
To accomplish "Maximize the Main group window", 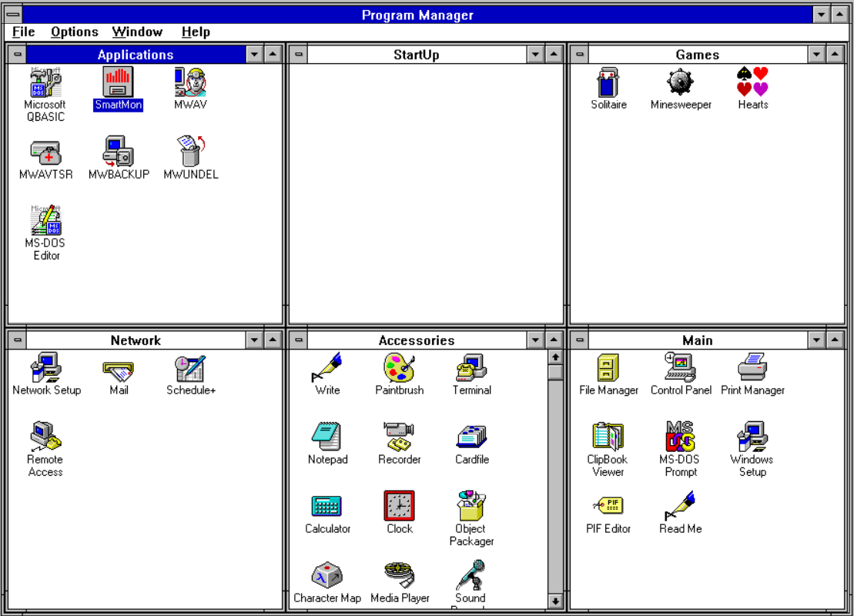I will tap(835, 340).
